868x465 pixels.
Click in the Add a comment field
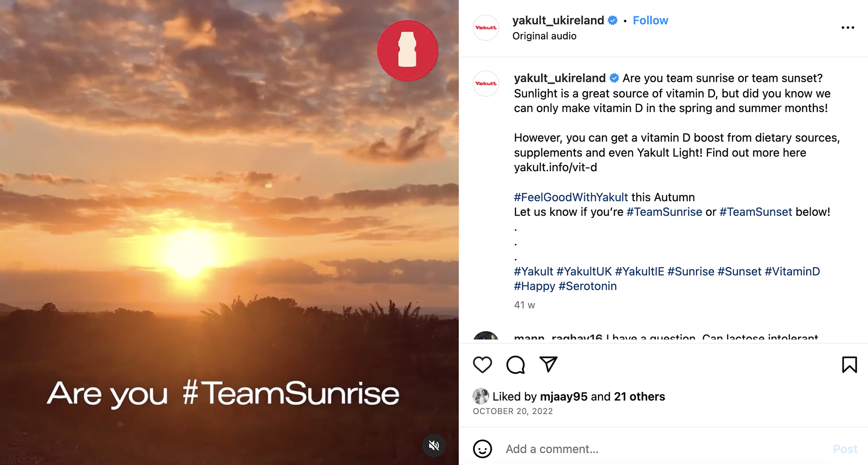tap(665, 449)
